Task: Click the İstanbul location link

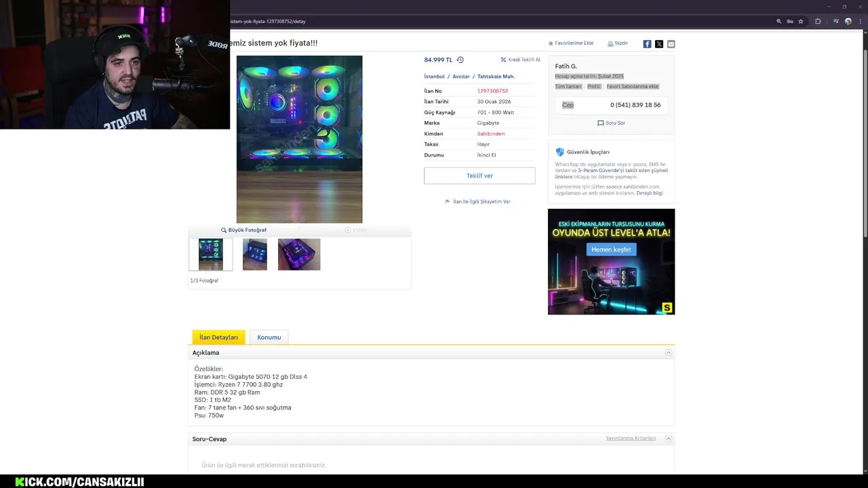Action: click(435, 77)
